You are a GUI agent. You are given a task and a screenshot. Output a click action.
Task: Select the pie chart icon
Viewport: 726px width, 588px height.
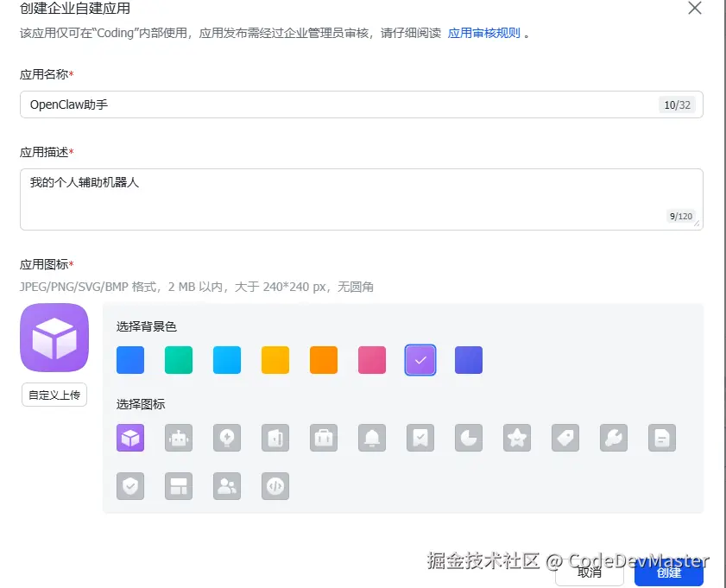pyautogui.click(x=469, y=439)
